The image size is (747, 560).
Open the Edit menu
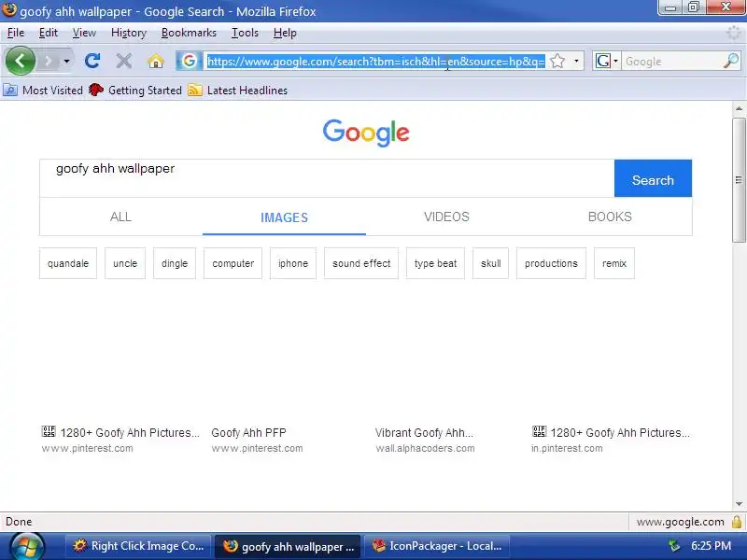click(x=49, y=33)
